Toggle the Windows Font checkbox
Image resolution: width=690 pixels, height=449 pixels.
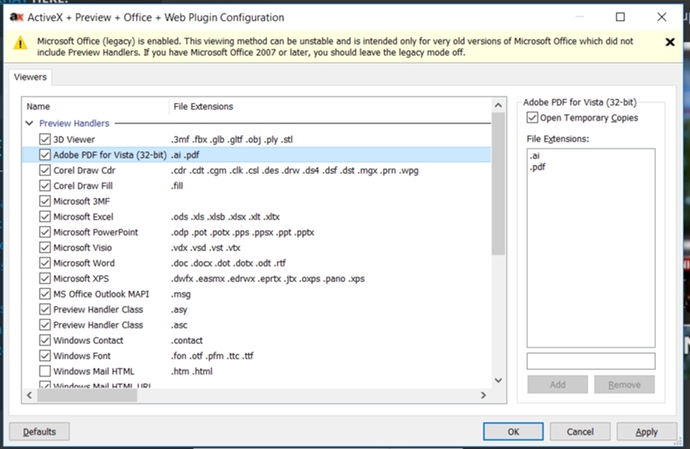click(44, 356)
